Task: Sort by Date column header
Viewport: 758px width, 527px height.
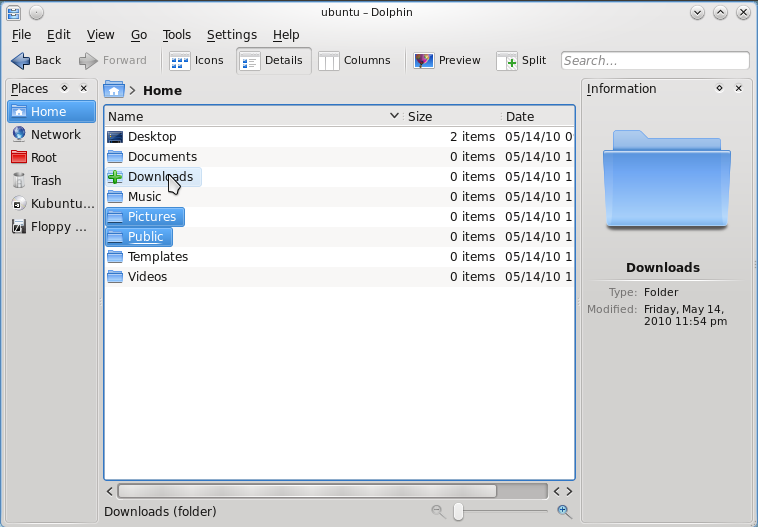Action: (x=538, y=117)
